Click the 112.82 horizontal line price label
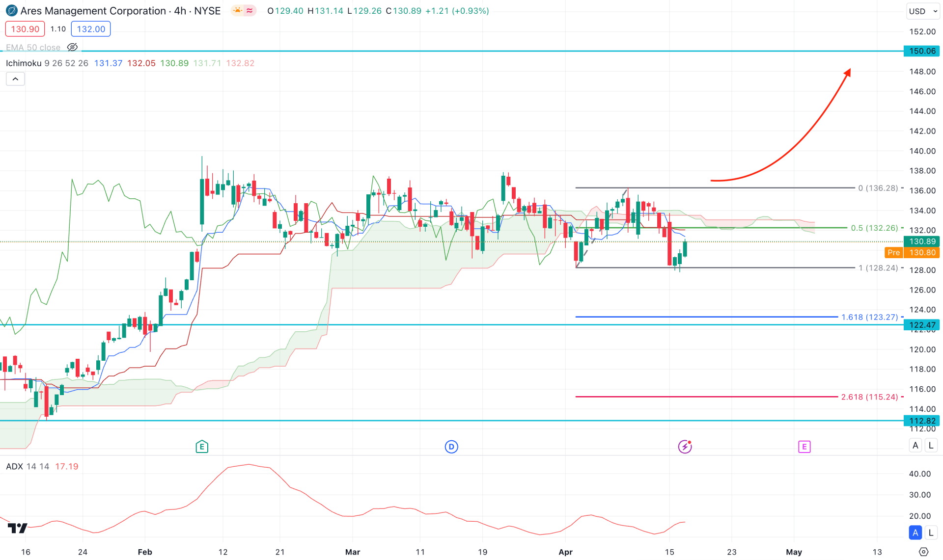The width and height of the screenshot is (943, 560). coord(922,421)
